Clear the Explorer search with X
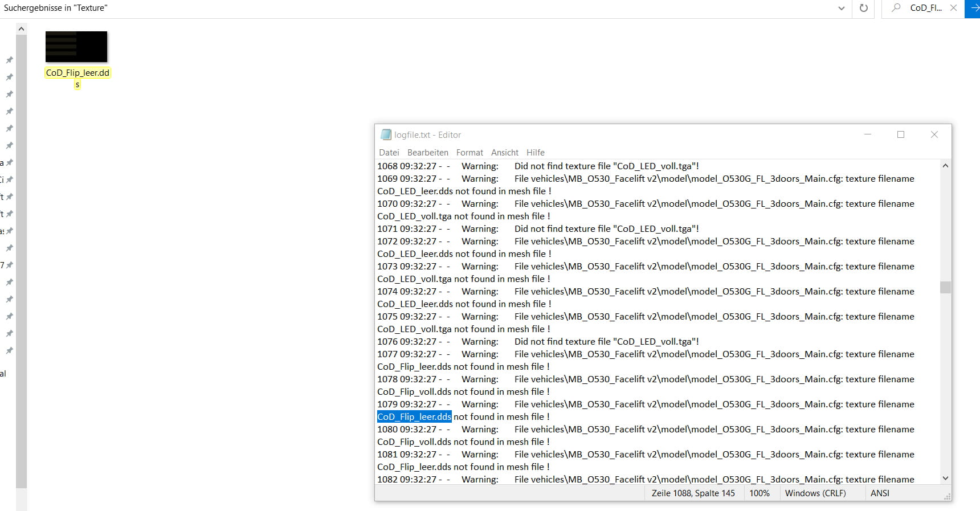The width and height of the screenshot is (980, 511). [x=953, y=8]
